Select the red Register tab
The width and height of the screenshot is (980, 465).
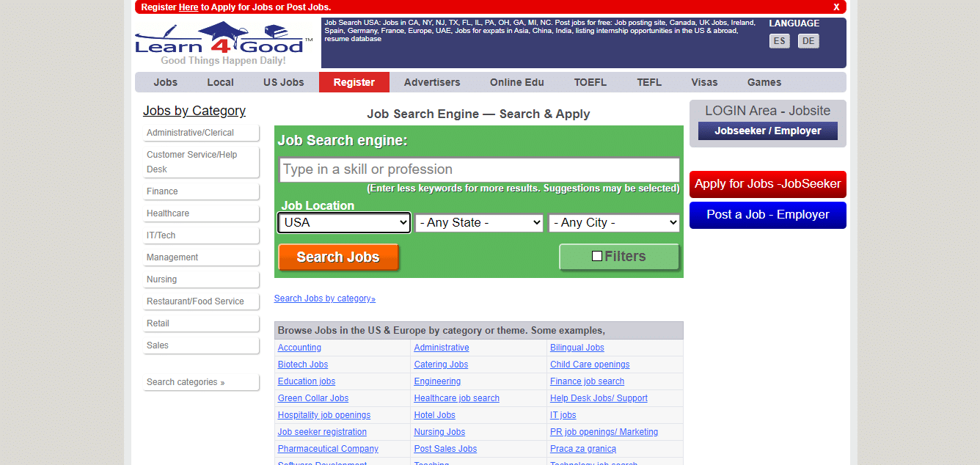[x=354, y=82]
